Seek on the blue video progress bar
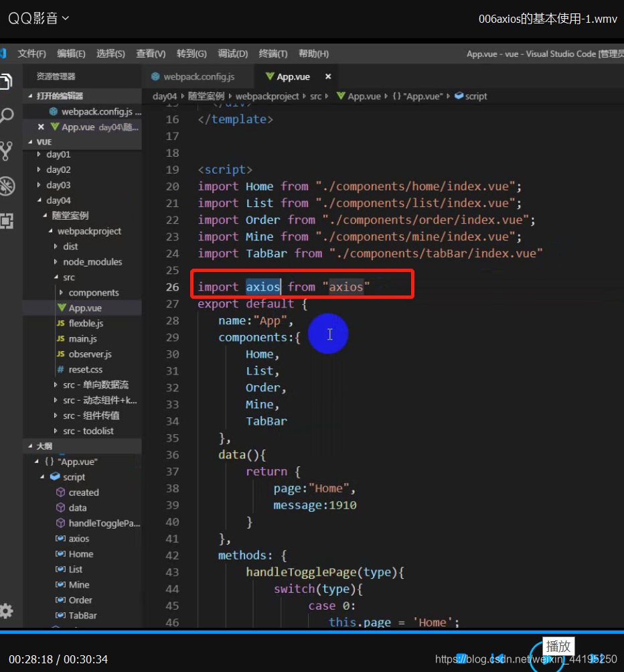 (312, 632)
